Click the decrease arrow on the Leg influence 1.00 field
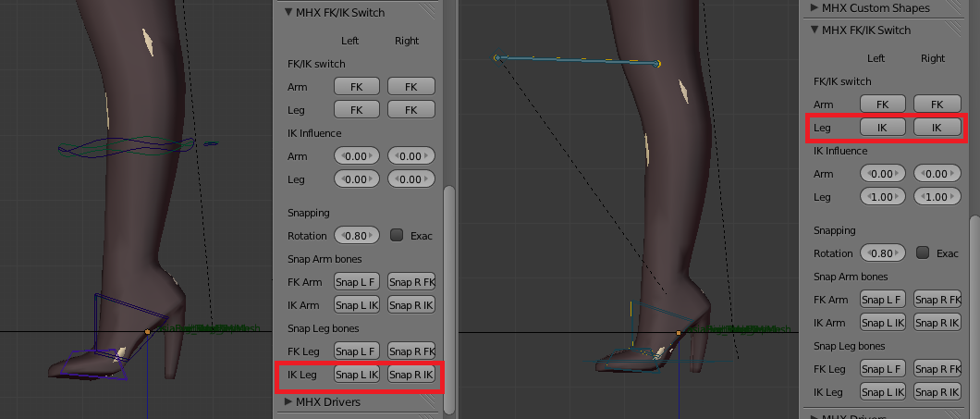Screen dimensions: 980x419 coord(866,197)
